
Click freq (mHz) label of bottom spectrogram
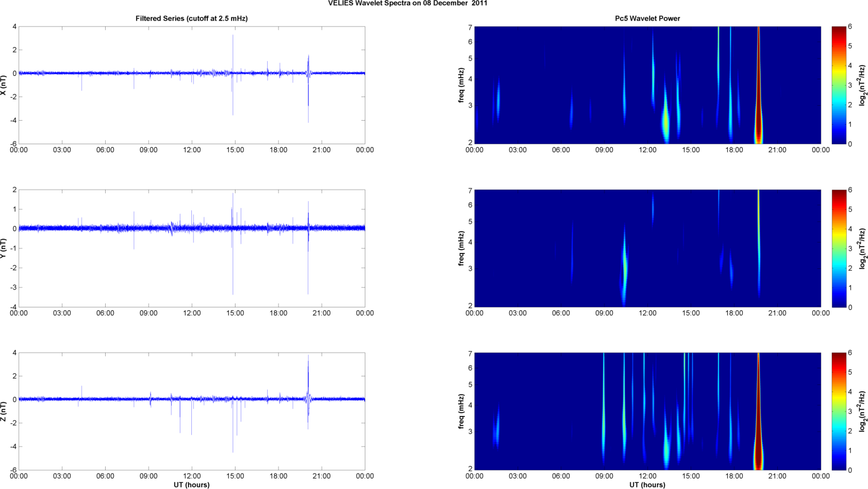click(x=461, y=411)
